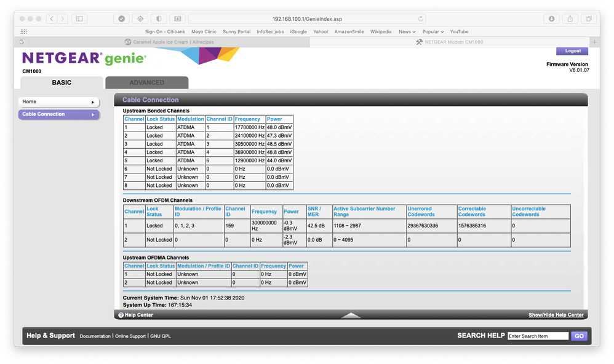Click Show/Hide Help Center link
The width and height of the screenshot is (614, 364).
556,315
